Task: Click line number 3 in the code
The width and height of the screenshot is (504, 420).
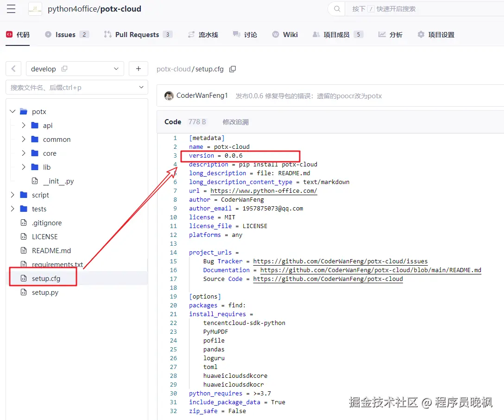Action: click(175, 155)
